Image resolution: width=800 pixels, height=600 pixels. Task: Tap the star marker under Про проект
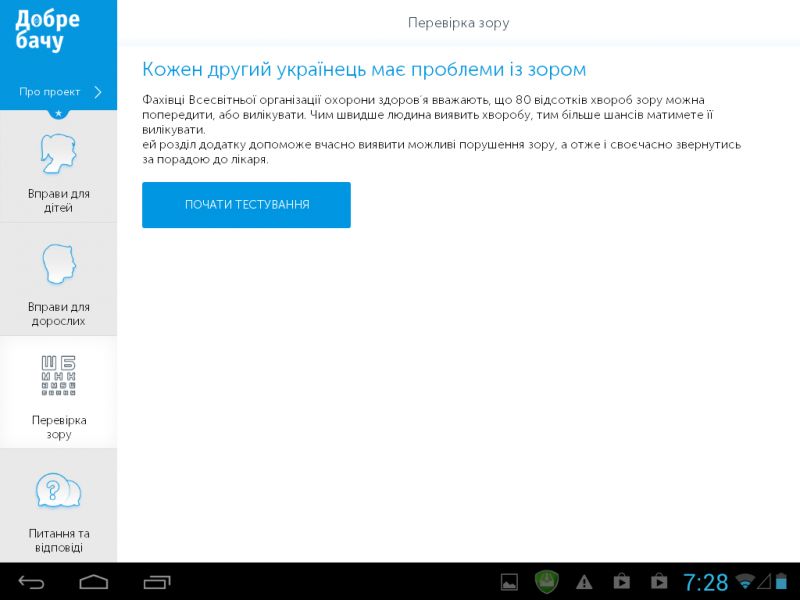pos(58,114)
